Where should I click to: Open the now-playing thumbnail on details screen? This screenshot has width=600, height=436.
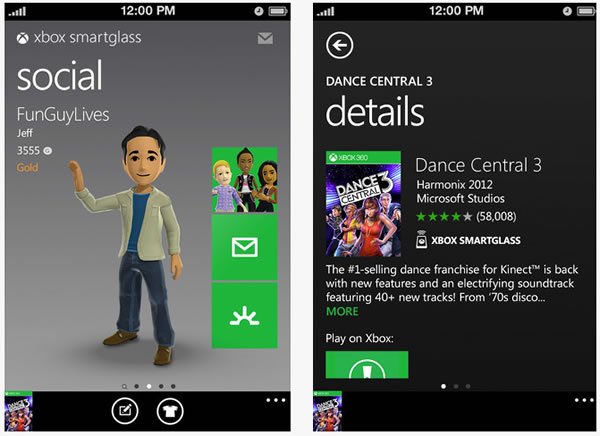[330, 412]
